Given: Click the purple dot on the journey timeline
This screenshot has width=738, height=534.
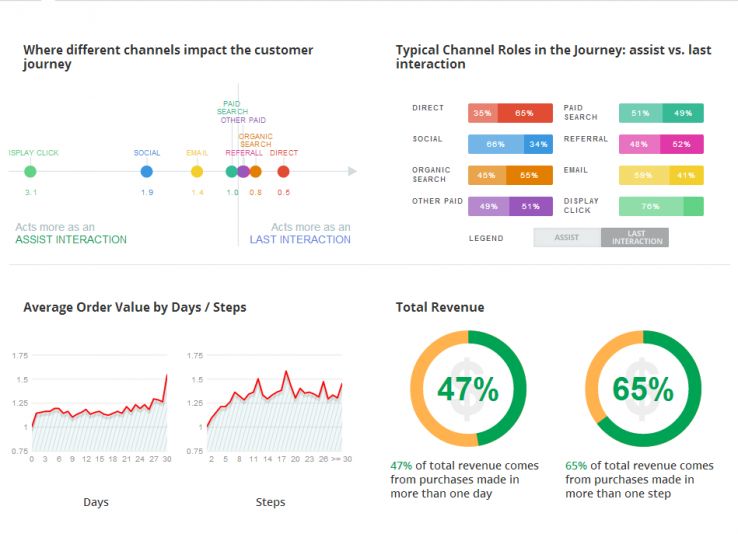Looking at the screenshot, I should click(x=244, y=172).
